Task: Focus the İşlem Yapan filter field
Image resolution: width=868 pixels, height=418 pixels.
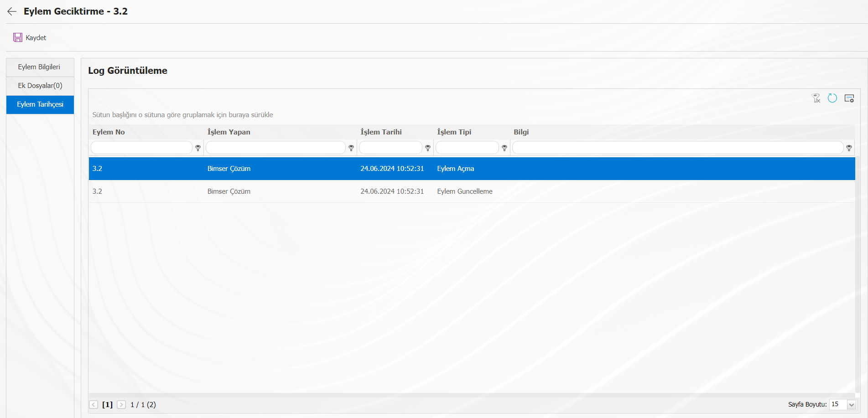Action: (x=275, y=148)
